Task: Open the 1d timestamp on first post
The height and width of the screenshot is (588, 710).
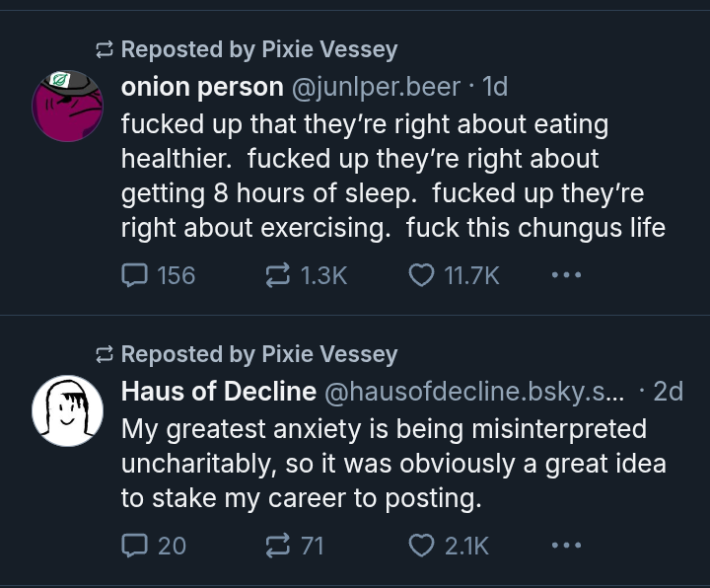Action: click(x=495, y=87)
